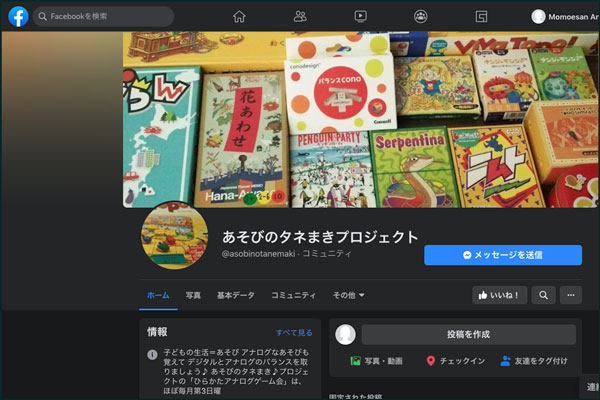
Task: Click the すべて見る link
Action: click(294, 332)
